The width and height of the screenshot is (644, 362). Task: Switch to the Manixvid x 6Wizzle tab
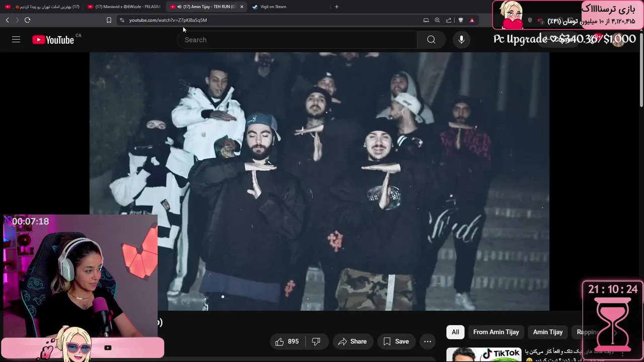[x=124, y=7]
